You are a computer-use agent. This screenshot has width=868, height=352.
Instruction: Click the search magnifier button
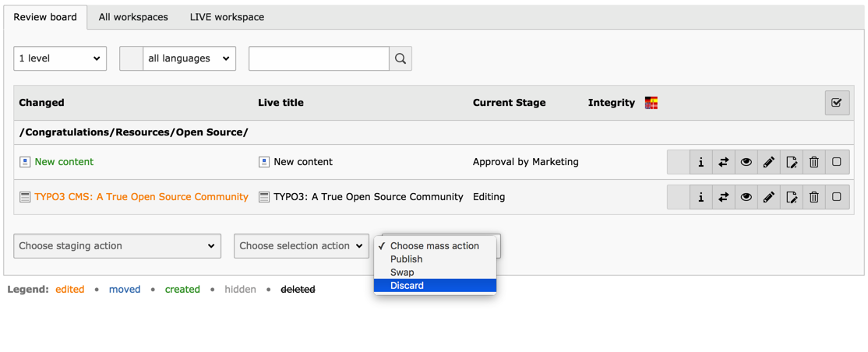click(x=400, y=58)
